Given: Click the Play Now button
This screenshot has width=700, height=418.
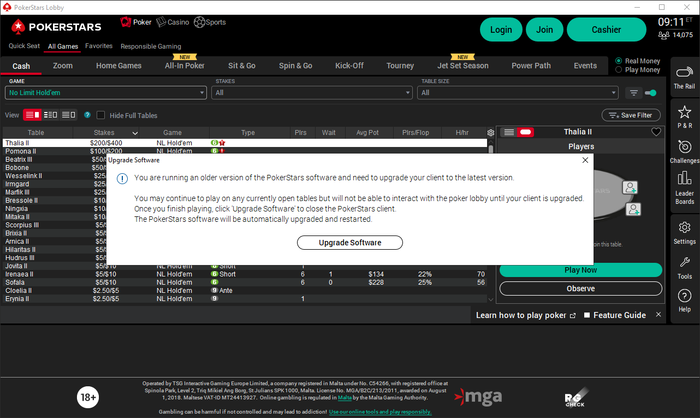Looking at the screenshot, I should tap(580, 270).
